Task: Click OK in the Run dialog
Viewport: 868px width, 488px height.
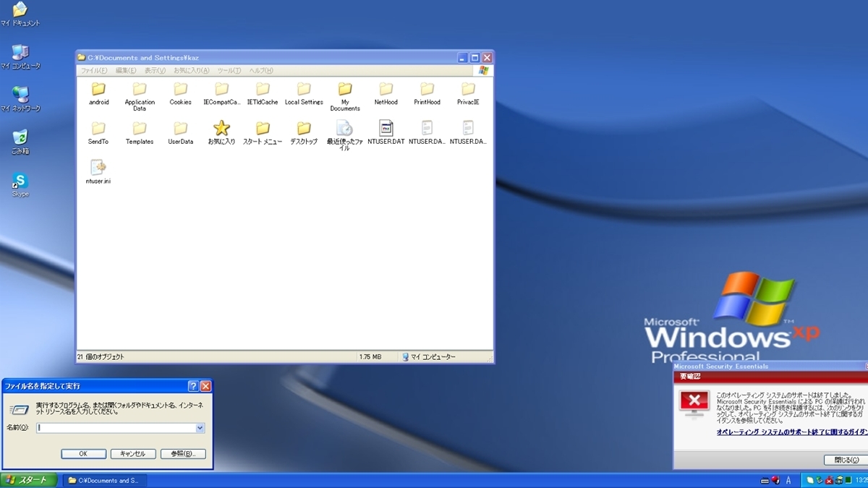Action: [x=83, y=454]
